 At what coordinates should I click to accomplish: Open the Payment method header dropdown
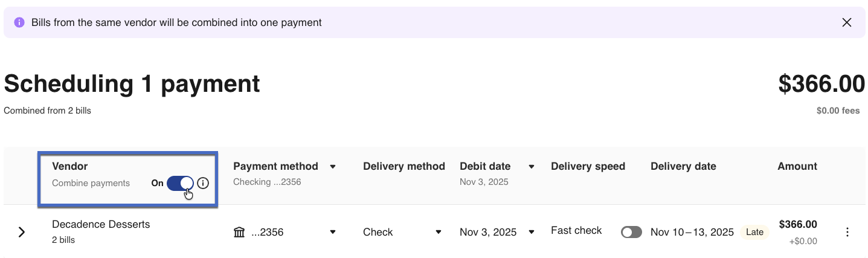click(x=332, y=167)
